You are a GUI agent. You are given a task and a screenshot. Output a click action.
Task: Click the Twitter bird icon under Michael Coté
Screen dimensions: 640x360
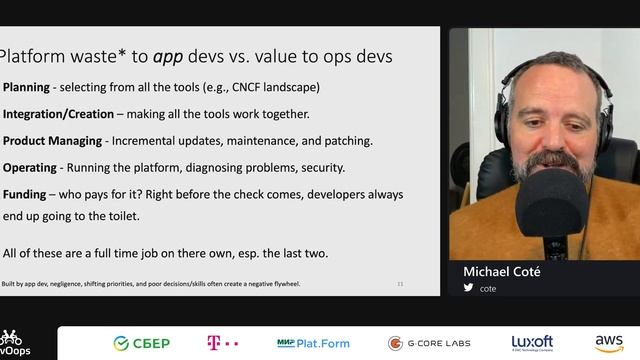pos(468,288)
